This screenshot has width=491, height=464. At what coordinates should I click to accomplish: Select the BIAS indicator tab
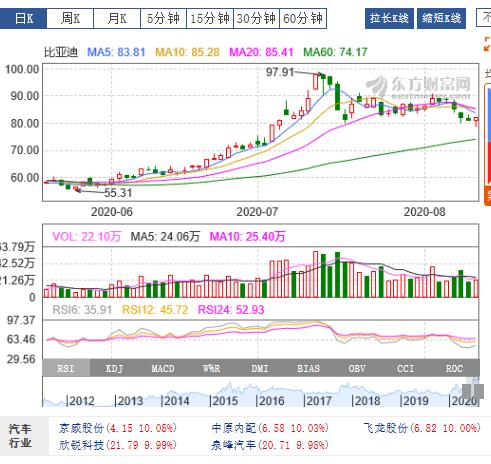pos(309,368)
